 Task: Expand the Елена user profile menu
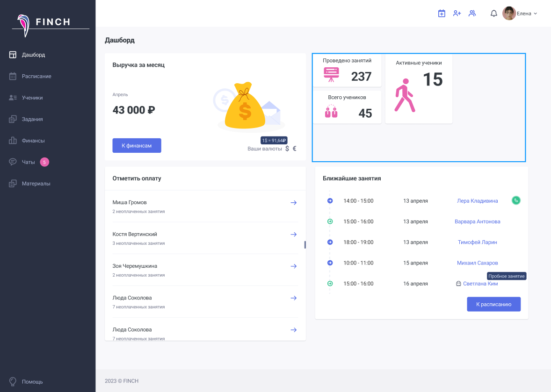(x=520, y=14)
